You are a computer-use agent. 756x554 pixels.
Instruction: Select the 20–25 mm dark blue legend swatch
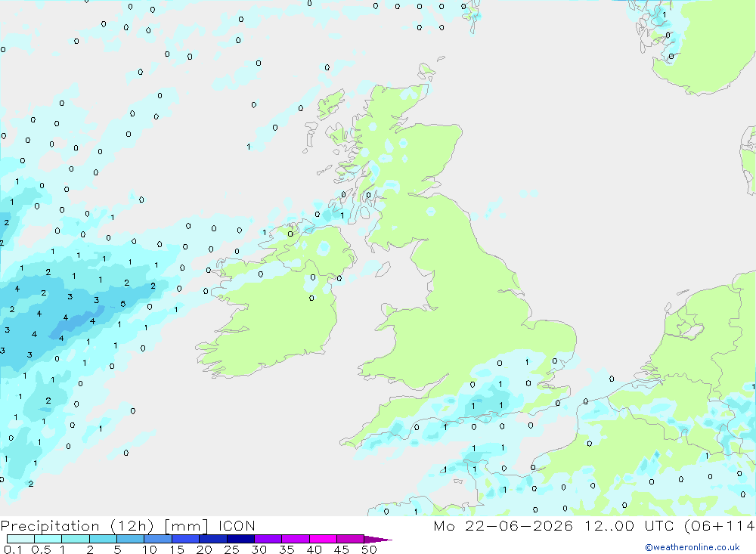213,539
